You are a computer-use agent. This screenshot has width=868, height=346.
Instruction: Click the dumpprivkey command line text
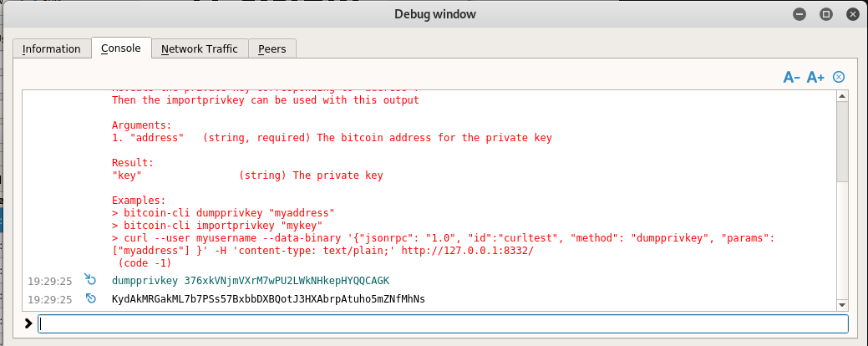pyautogui.click(x=251, y=280)
